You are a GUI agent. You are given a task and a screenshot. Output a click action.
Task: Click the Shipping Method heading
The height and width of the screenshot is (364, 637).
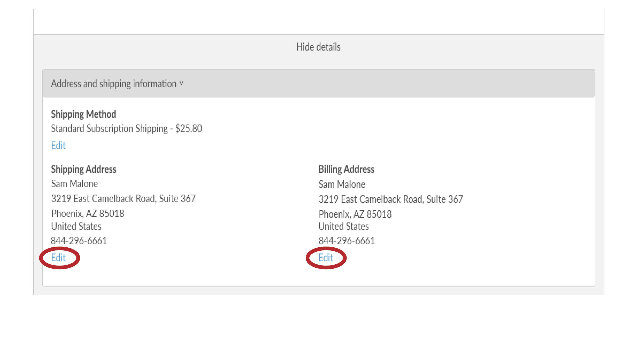tap(83, 114)
